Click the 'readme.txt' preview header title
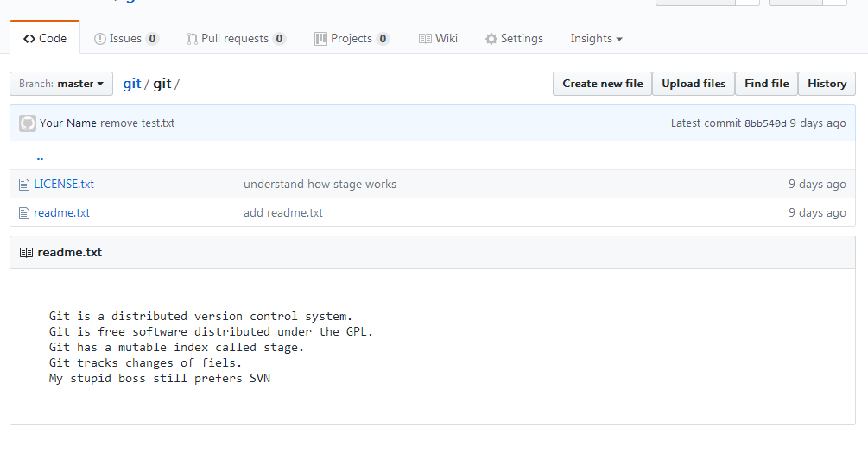The width and height of the screenshot is (868, 459). [x=70, y=252]
